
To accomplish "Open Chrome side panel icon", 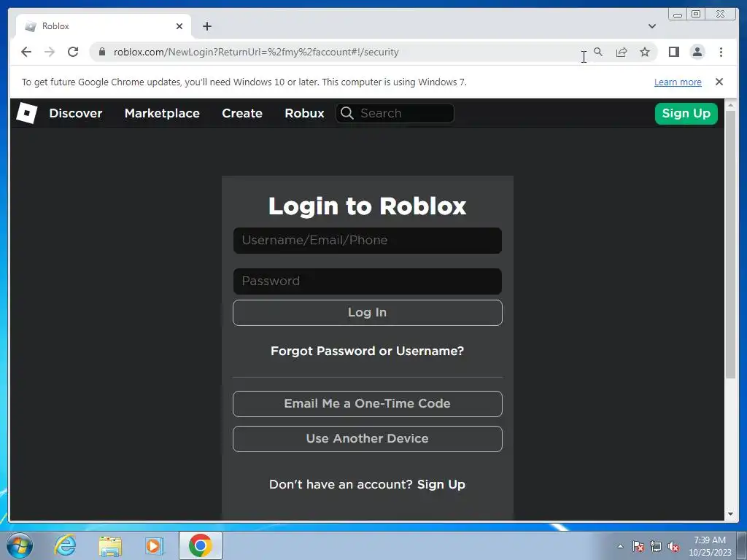I will tap(673, 52).
